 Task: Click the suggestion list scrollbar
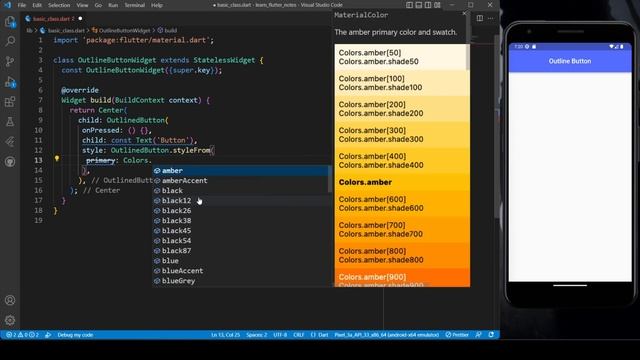click(x=330, y=179)
